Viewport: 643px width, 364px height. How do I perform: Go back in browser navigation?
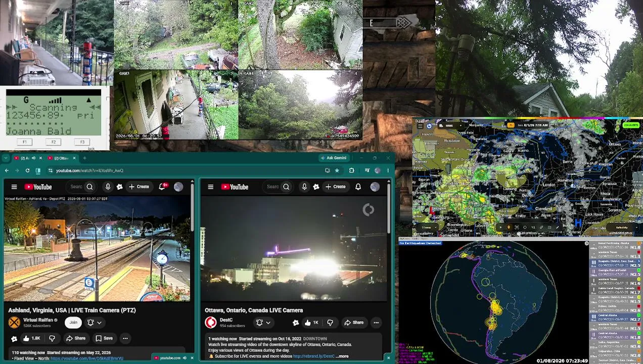coord(7,171)
